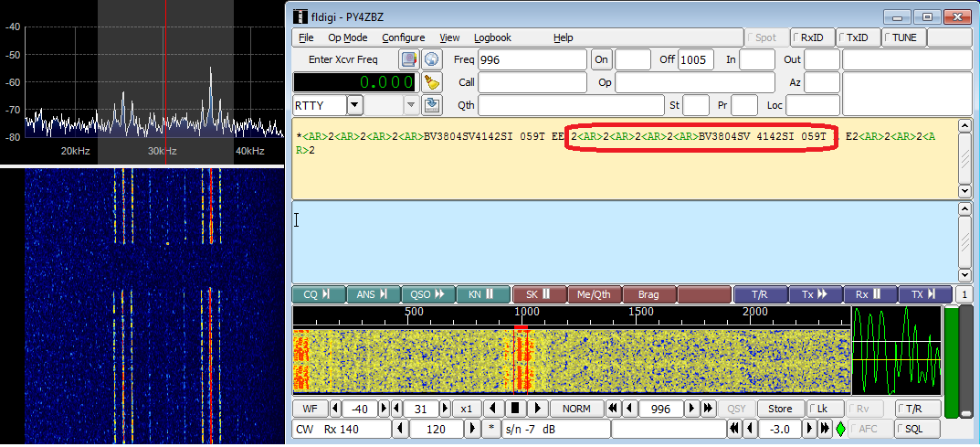Open the Logbook menu
The image size is (980, 447).
click(492, 37)
